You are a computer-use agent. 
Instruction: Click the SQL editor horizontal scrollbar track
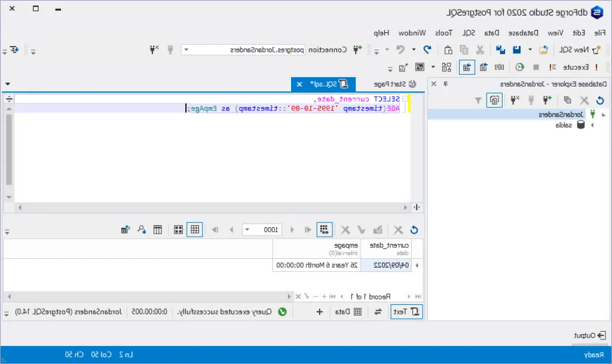pyautogui.click(x=212, y=207)
